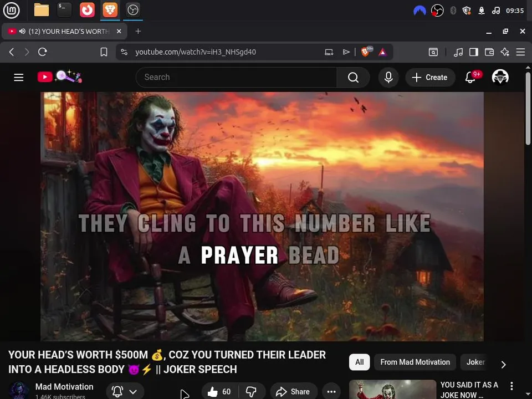Switch to the OBS Studio panel item
Viewport: 532px width, 399px height.
point(132,10)
